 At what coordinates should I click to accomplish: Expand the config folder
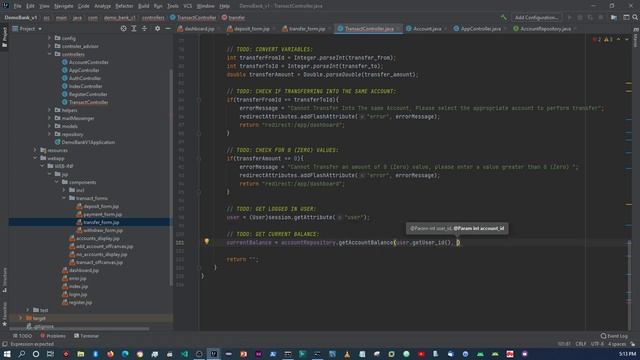pos(49,38)
